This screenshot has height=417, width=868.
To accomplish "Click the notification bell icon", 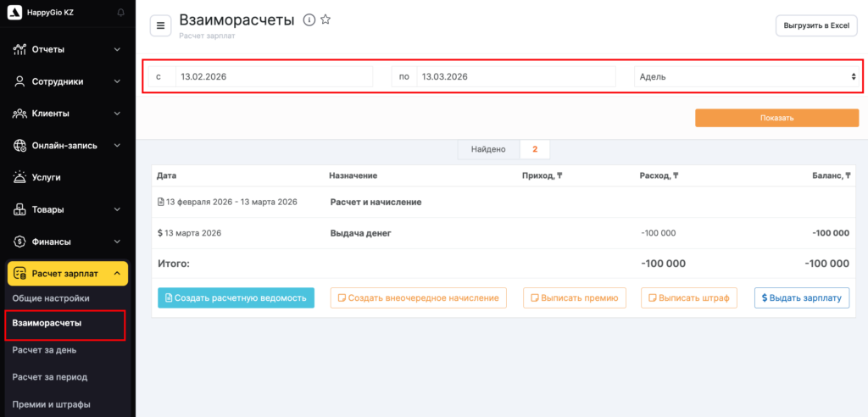I will [120, 13].
